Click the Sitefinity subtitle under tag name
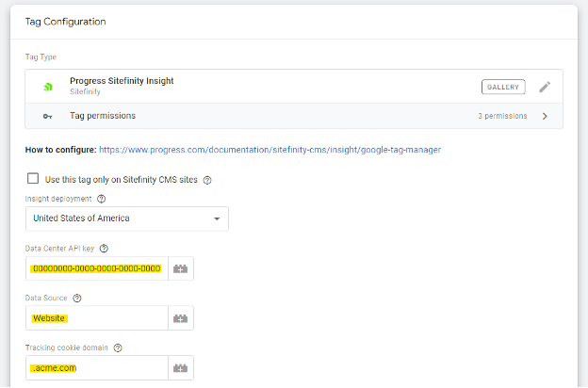This screenshot has height=388, width=588. [x=85, y=91]
